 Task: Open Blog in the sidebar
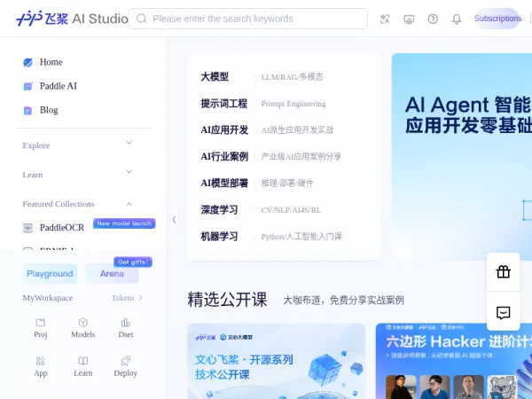[x=49, y=110]
